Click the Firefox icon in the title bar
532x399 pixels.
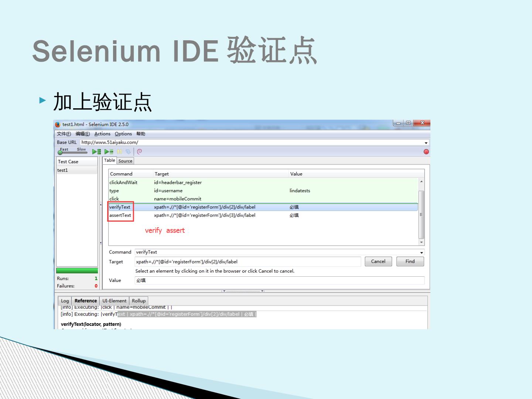click(57, 125)
